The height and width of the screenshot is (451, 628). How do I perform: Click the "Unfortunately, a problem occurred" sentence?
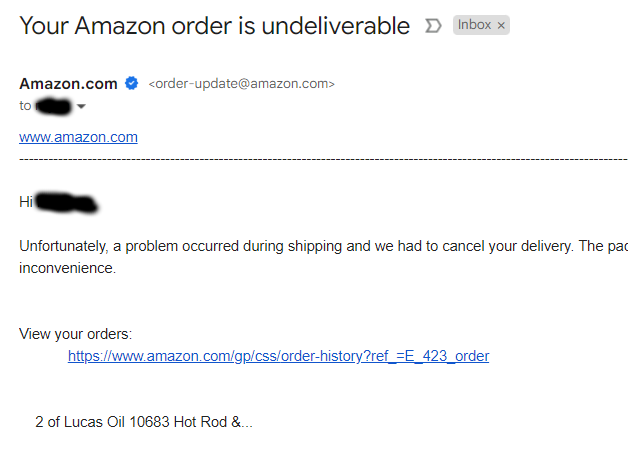click(x=180, y=246)
